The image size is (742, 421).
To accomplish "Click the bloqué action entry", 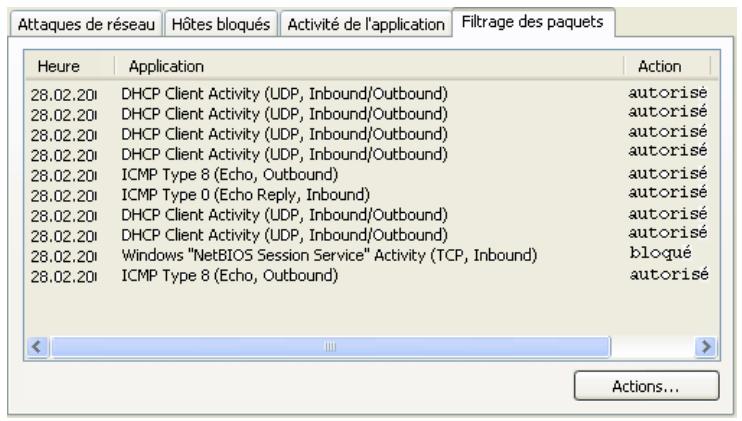I will [x=654, y=254].
